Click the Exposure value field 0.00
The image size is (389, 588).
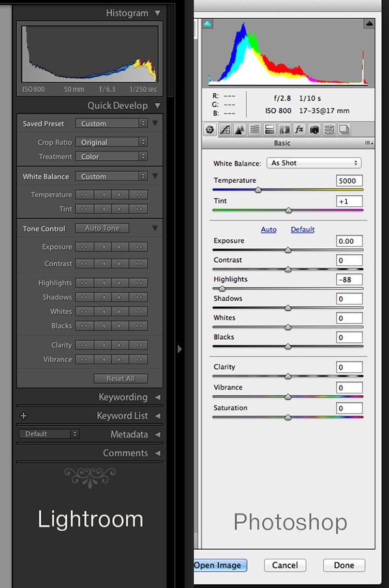point(349,241)
